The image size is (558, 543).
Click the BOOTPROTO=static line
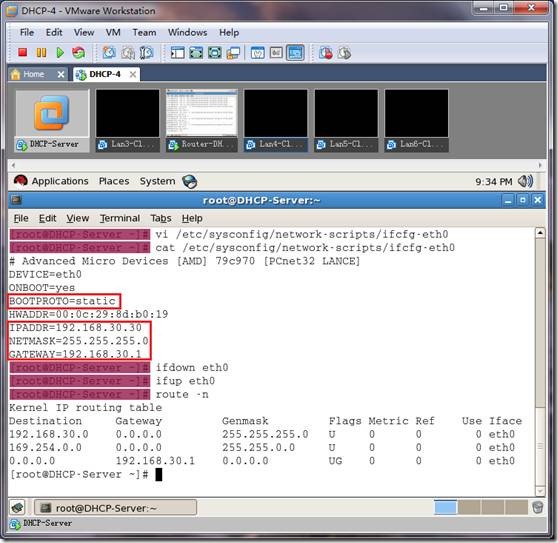point(62,301)
